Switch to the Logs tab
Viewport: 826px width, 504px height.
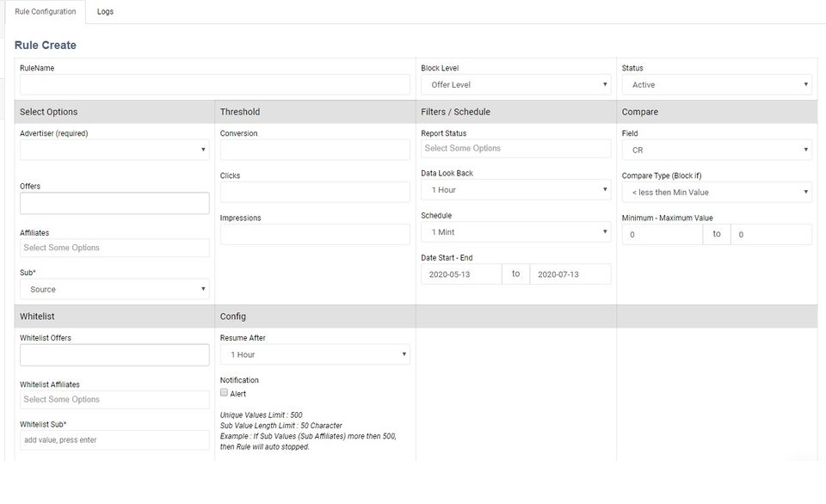[105, 12]
